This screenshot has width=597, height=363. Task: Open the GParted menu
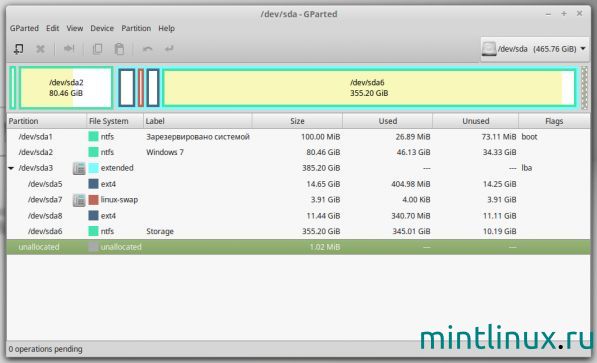[24, 28]
